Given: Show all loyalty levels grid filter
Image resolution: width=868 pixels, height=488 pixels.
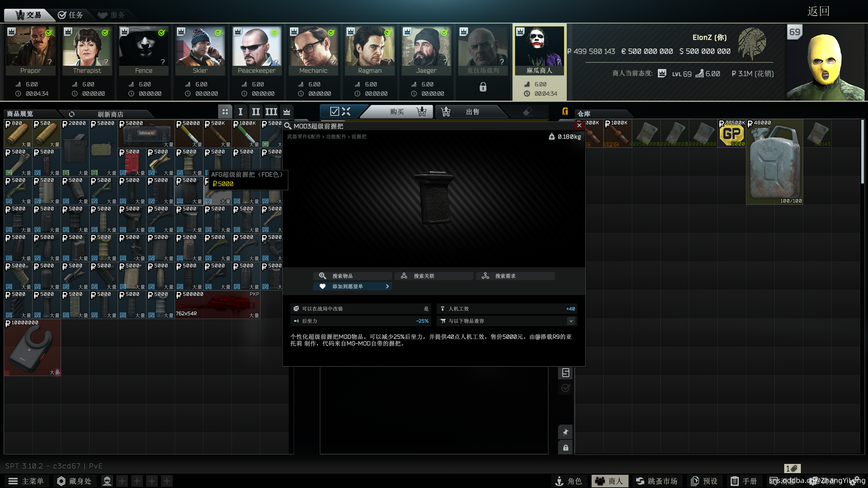Looking at the screenshot, I should point(225,112).
